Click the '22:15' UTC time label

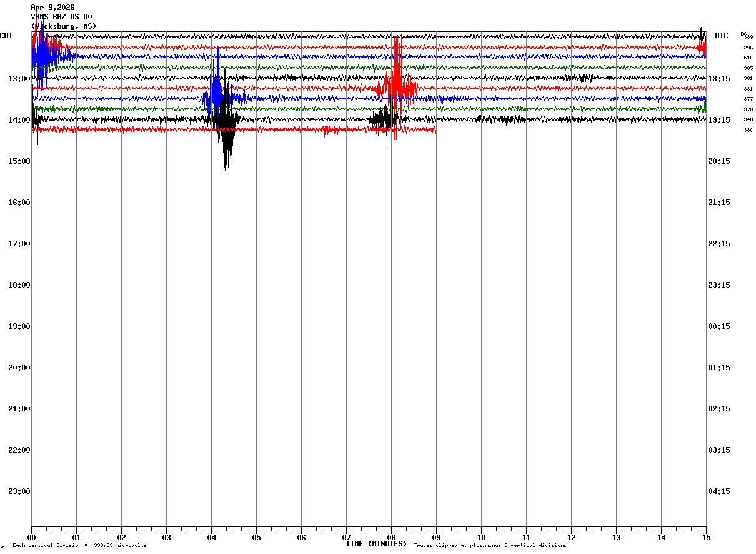[x=719, y=244]
